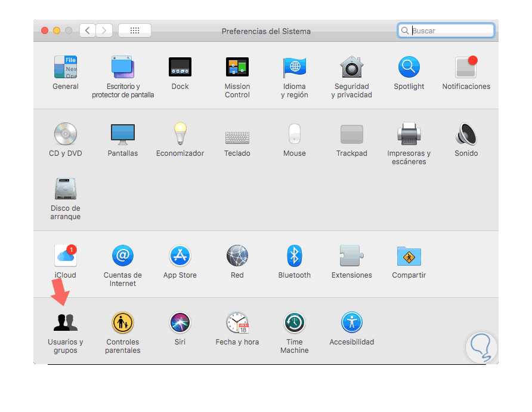Open Bluetooth preferences
Screen dimensions: 532x412
pos(295,256)
